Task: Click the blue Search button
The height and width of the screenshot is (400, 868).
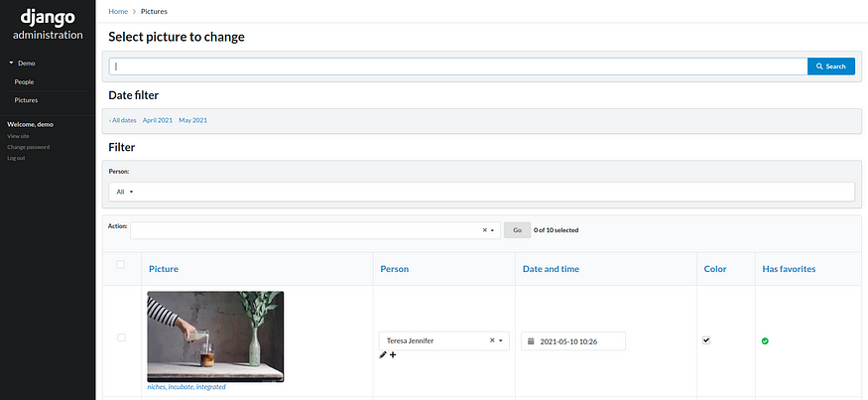Action: click(x=831, y=67)
